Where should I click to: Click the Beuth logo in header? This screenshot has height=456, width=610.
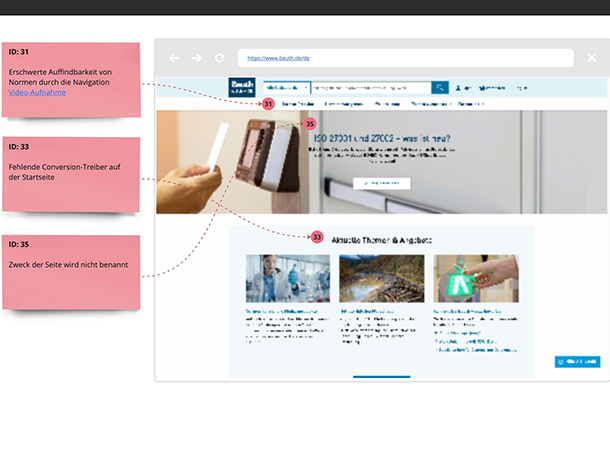pyautogui.click(x=242, y=87)
